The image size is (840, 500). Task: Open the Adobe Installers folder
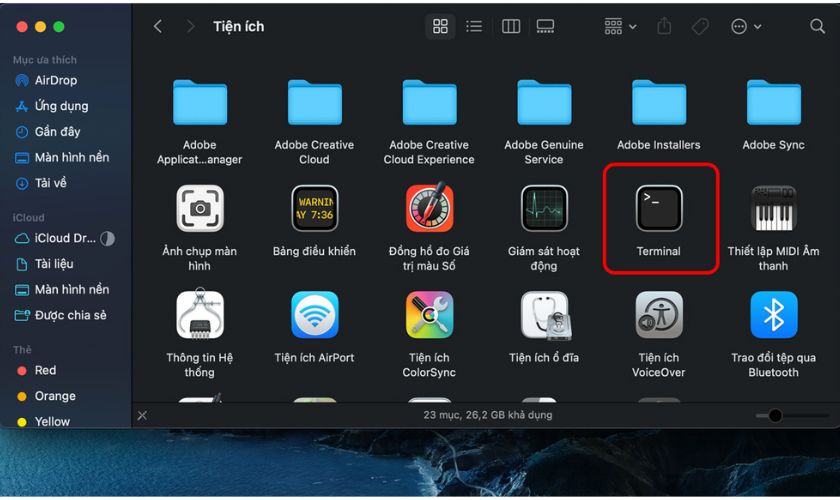click(659, 102)
